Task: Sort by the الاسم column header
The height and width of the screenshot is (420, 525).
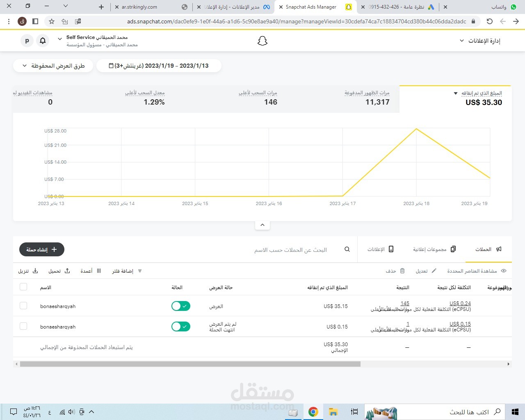Action: point(46,287)
